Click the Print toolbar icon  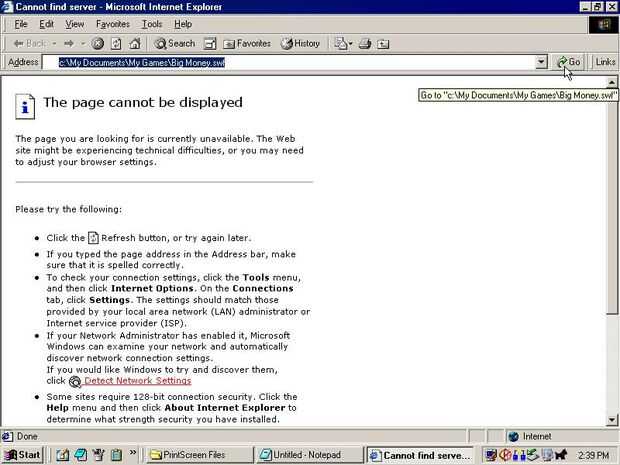tap(365, 43)
